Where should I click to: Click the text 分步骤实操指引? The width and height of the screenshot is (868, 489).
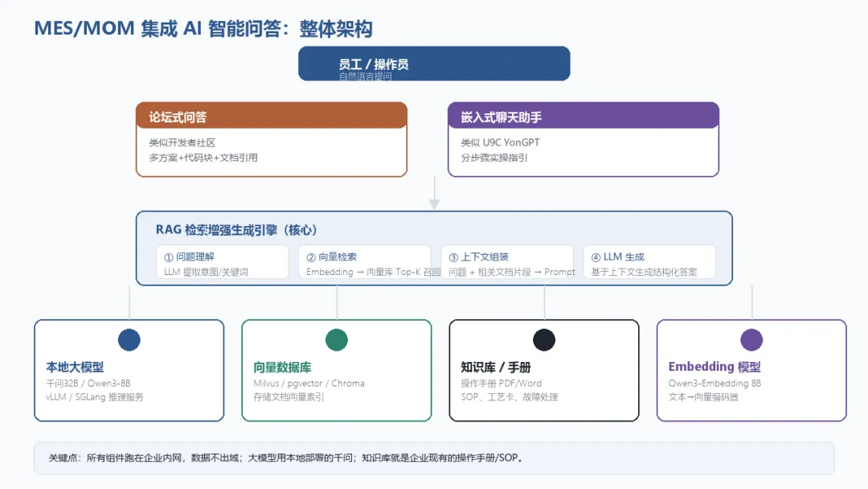pos(494,158)
